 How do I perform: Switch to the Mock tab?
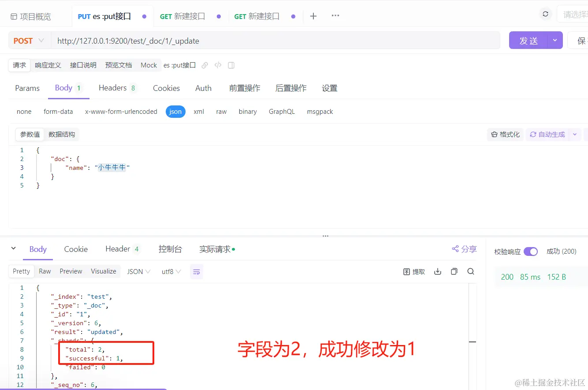149,65
